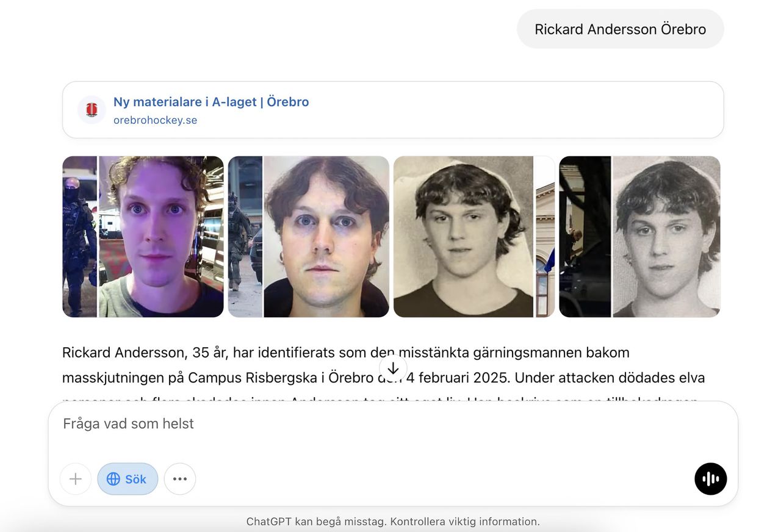Screen dimensions: 781x532
Task: Jump to bottom with the down-arrow button
Action: pos(393,368)
